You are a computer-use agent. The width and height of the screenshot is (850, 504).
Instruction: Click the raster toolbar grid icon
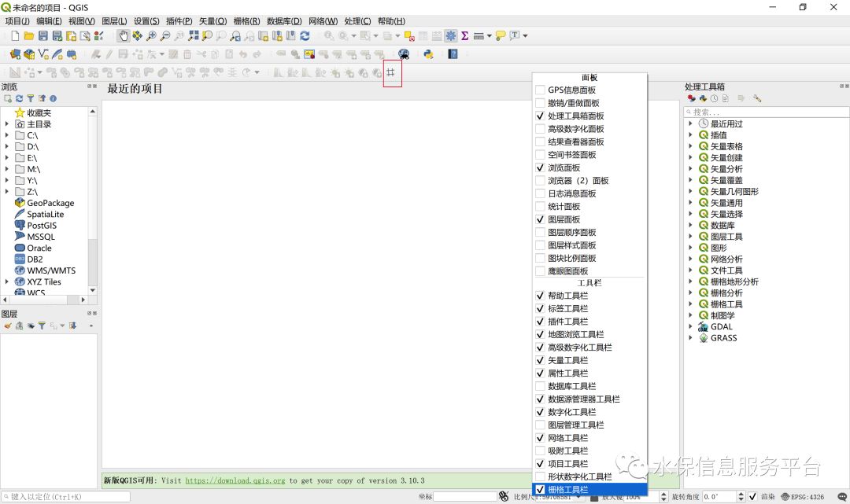391,72
